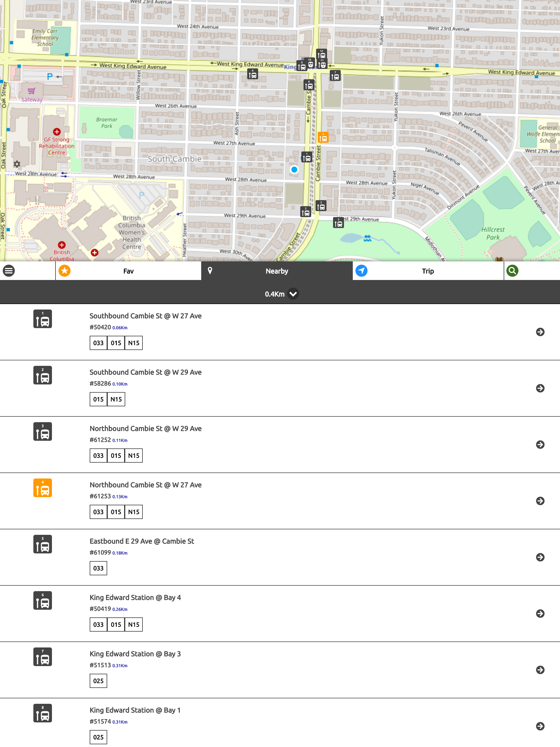Open 'King Edward Station @ Bay 4' title
This screenshot has height=747, width=560.
tap(135, 598)
